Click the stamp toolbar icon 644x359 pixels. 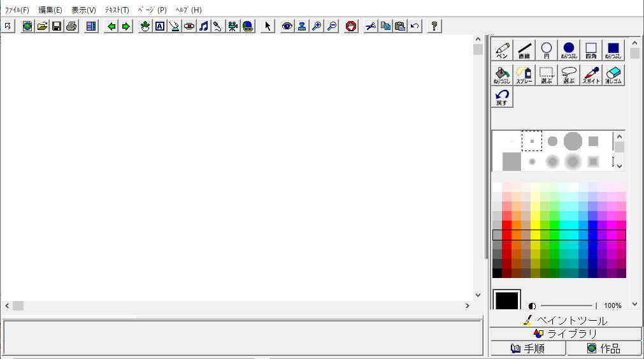[x=302, y=26]
